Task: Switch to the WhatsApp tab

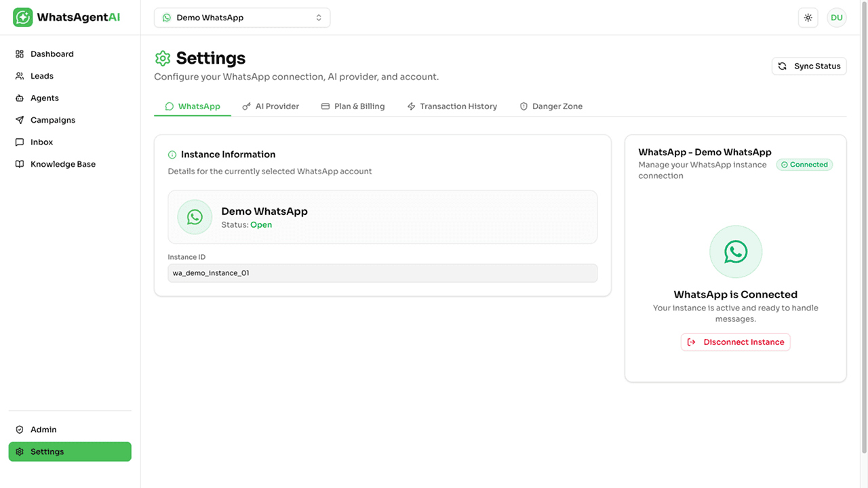Action: click(193, 106)
